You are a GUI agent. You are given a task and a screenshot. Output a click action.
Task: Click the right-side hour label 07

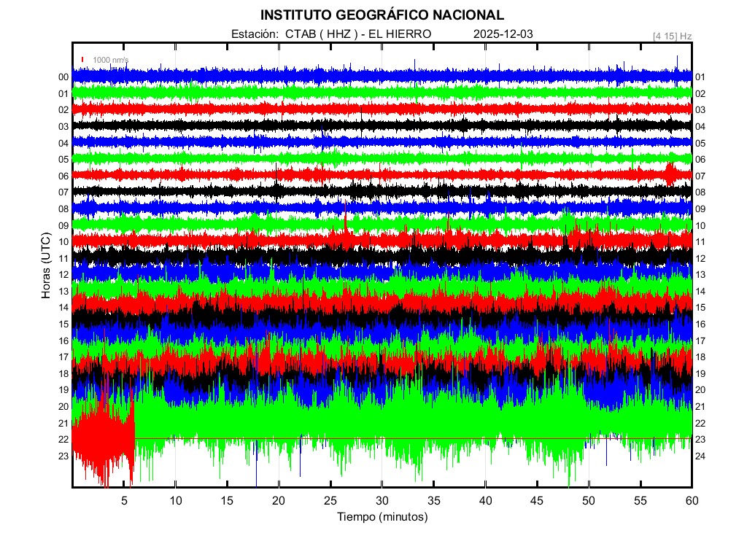(x=700, y=176)
